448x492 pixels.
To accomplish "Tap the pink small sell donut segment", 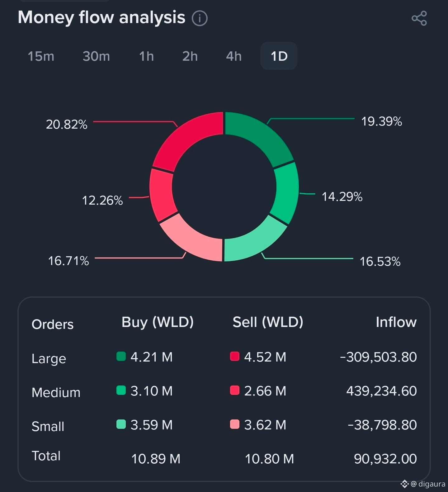I will pos(193,240).
